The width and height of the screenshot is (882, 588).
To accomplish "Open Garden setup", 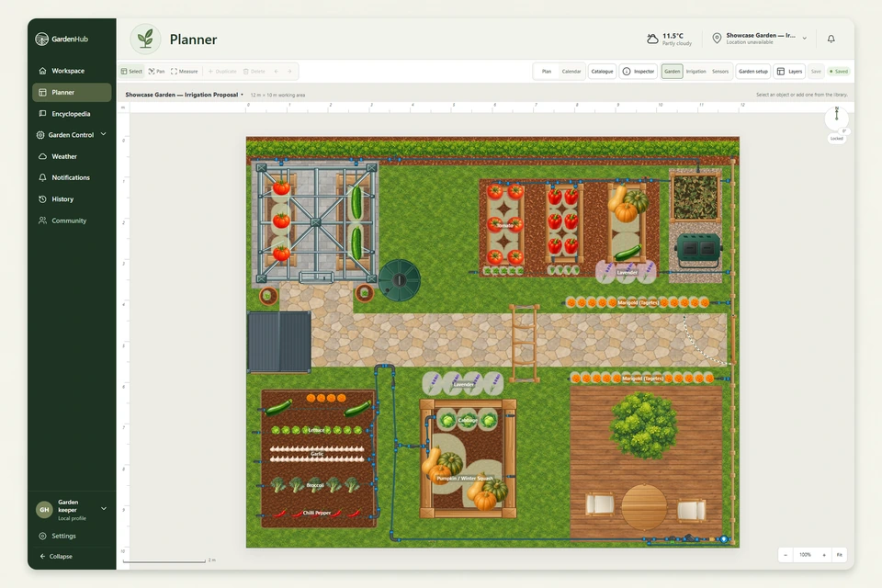I will pyautogui.click(x=752, y=72).
